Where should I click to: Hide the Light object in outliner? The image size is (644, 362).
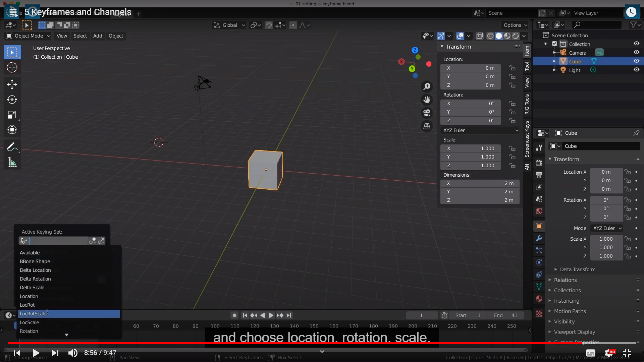636,70
